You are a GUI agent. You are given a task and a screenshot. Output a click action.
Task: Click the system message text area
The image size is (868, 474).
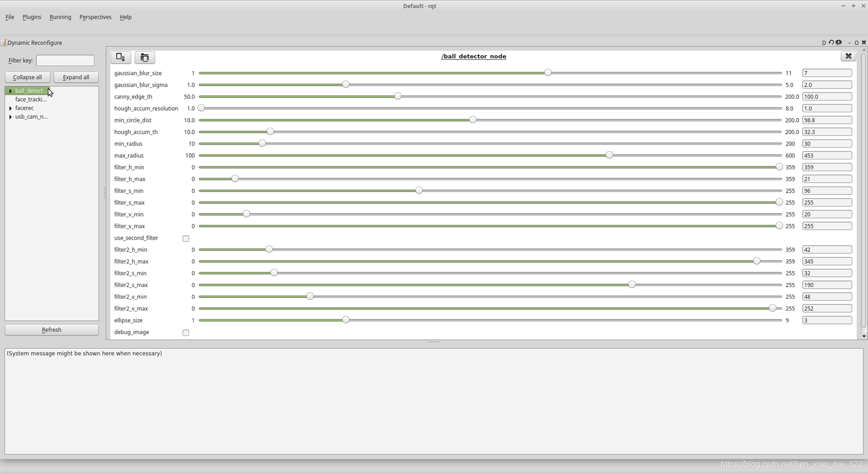(434, 401)
